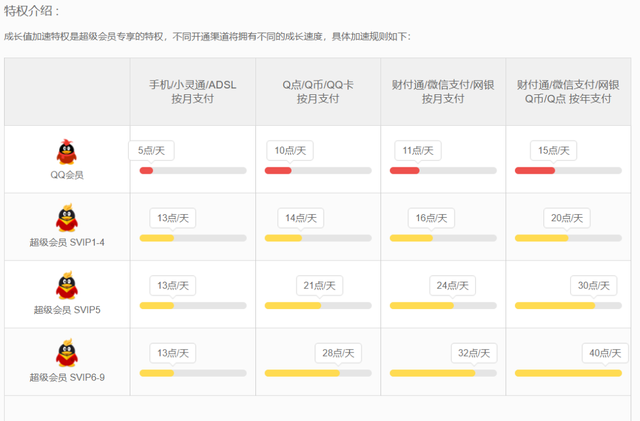
Task: Click the 成长值加速特权 description sentence
Action: [207, 37]
